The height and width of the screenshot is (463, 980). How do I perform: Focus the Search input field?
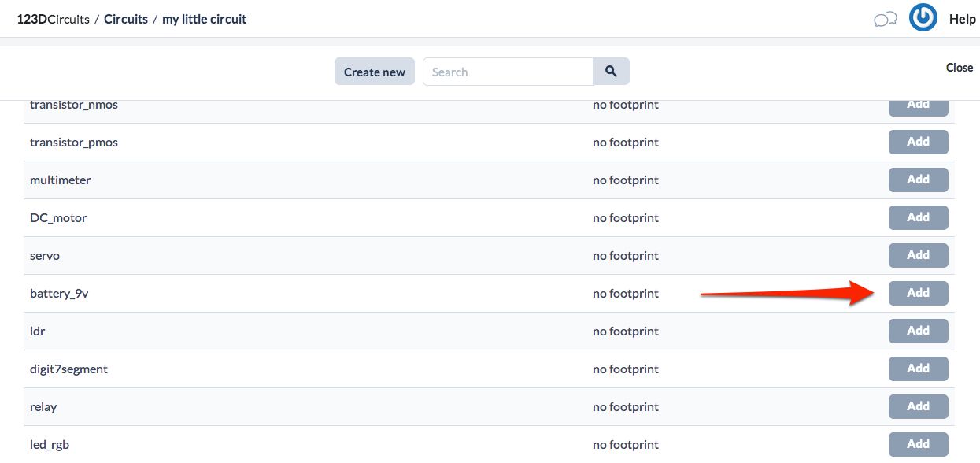click(x=508, y=72)
